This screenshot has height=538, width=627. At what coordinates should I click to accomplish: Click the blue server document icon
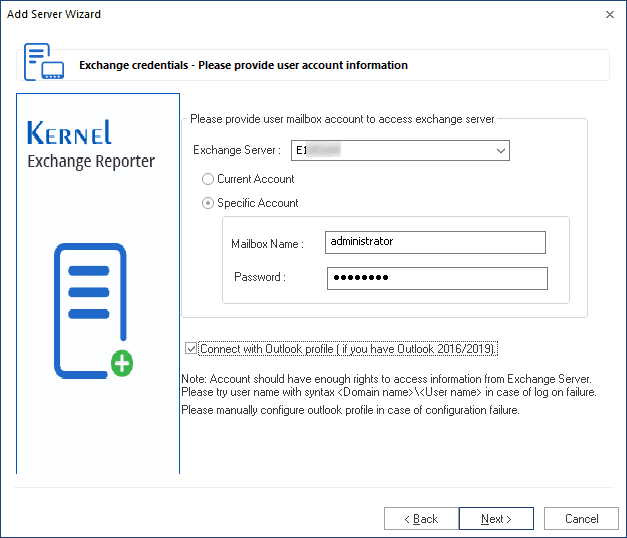tap(90, 310)
